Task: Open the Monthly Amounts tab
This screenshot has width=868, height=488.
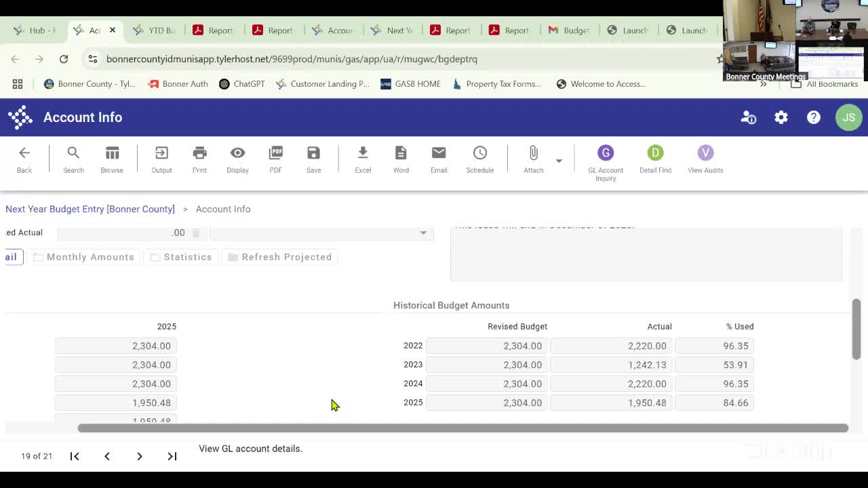Action: [x=83, y=257]
